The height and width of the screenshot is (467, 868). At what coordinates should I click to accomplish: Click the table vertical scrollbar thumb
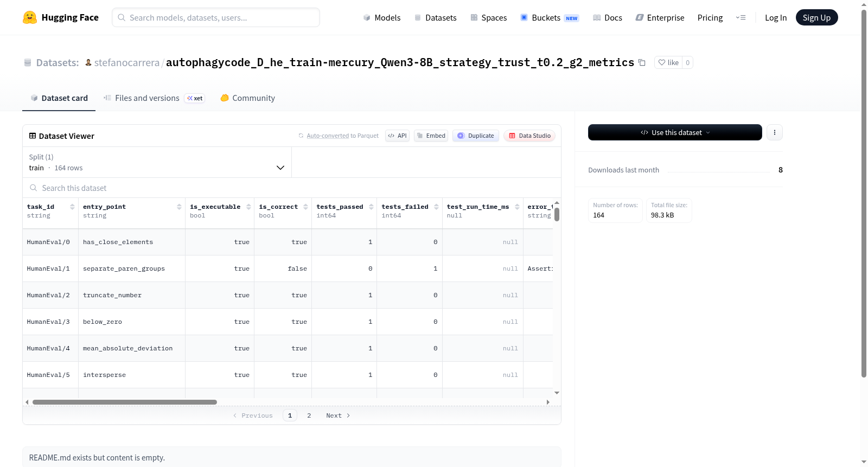[557, 215]
